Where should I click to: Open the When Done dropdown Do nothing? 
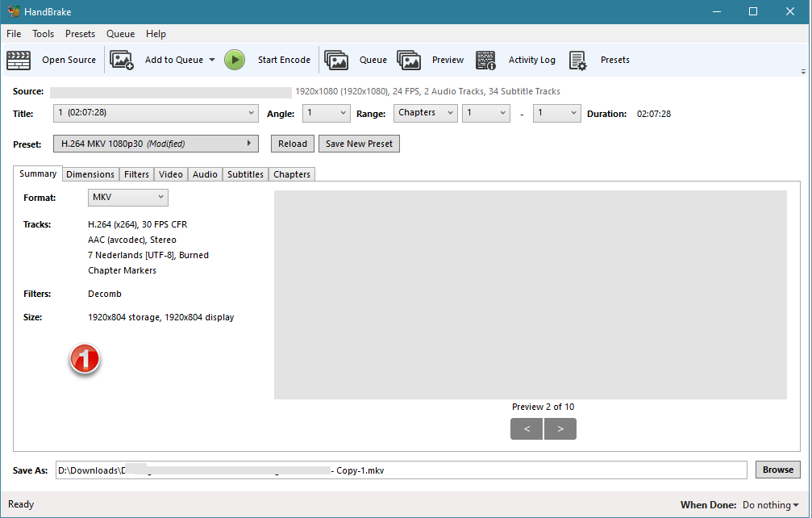[771, 505]
